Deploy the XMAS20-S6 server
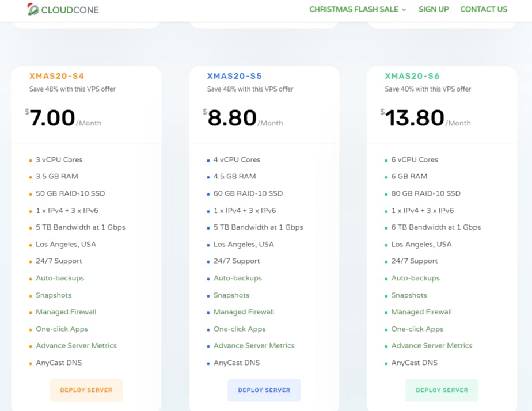The image size is (532, 411). [442, 390]
